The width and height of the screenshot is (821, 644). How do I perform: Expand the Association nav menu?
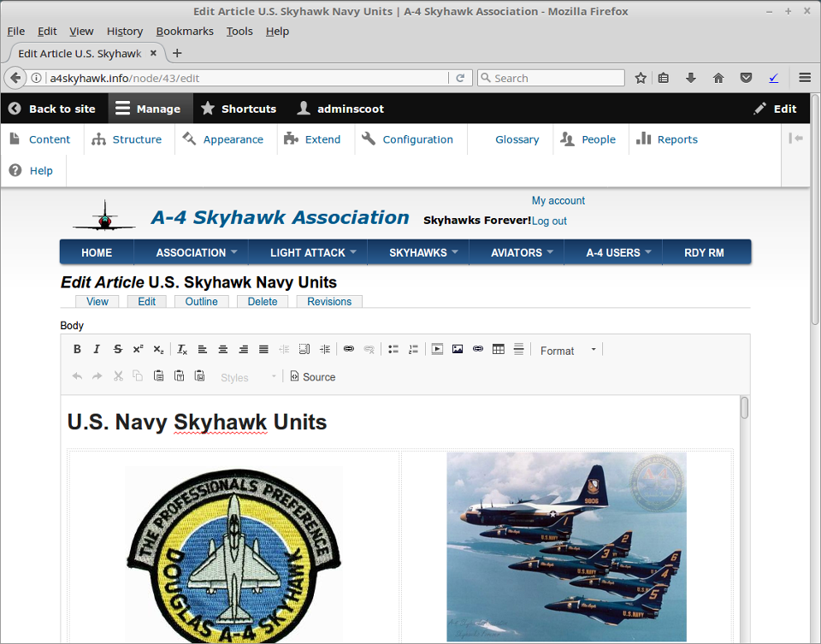tap(197, 252)
